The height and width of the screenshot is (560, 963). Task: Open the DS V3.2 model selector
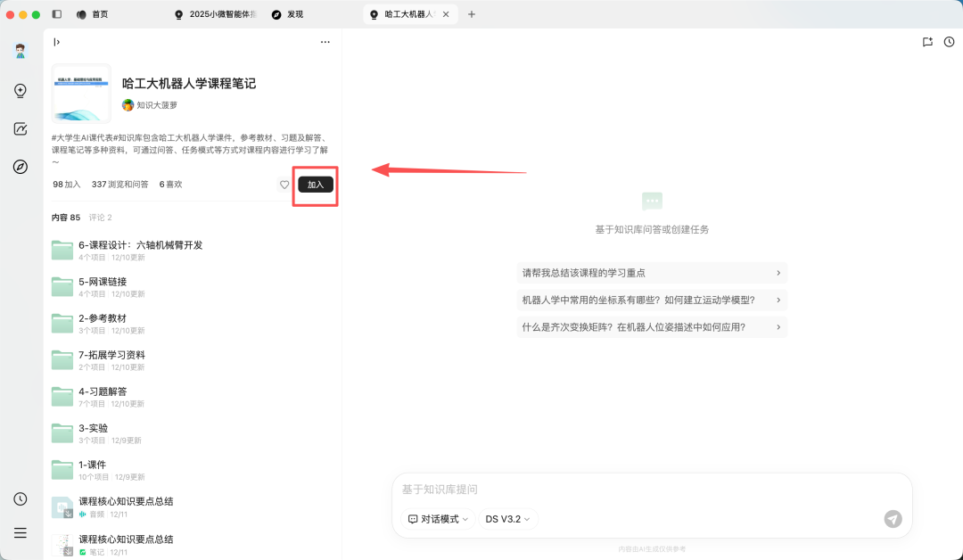coord(506,518)
